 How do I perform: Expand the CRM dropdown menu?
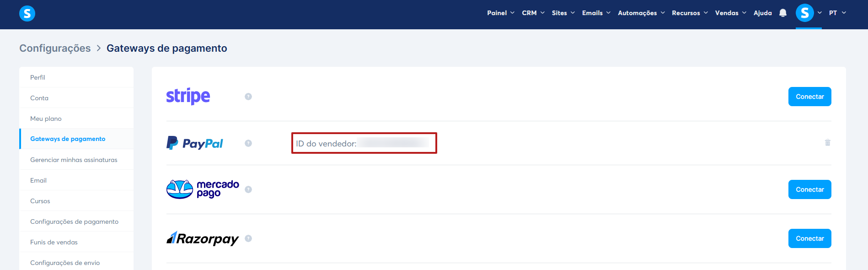pos(533,13)
